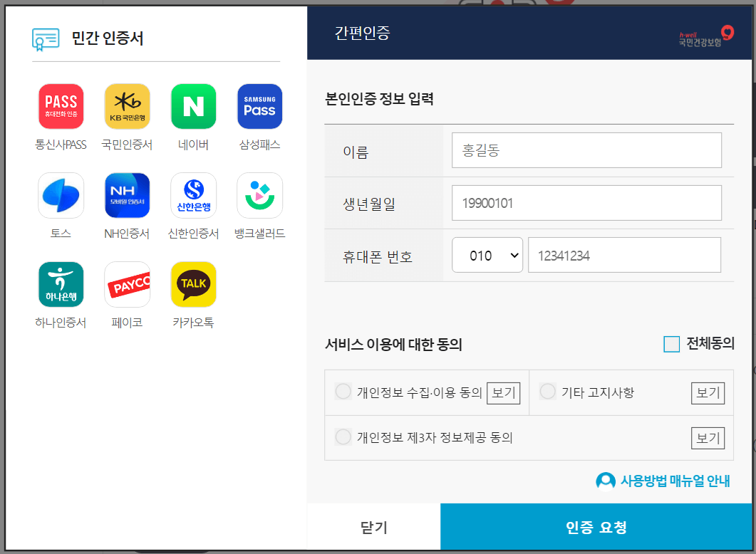The width and height of the screenshot is (756, 554).
Task: Agree to 개인정보 수집·이용 동의
Action: pyautogui.click(x=343, y=391)
